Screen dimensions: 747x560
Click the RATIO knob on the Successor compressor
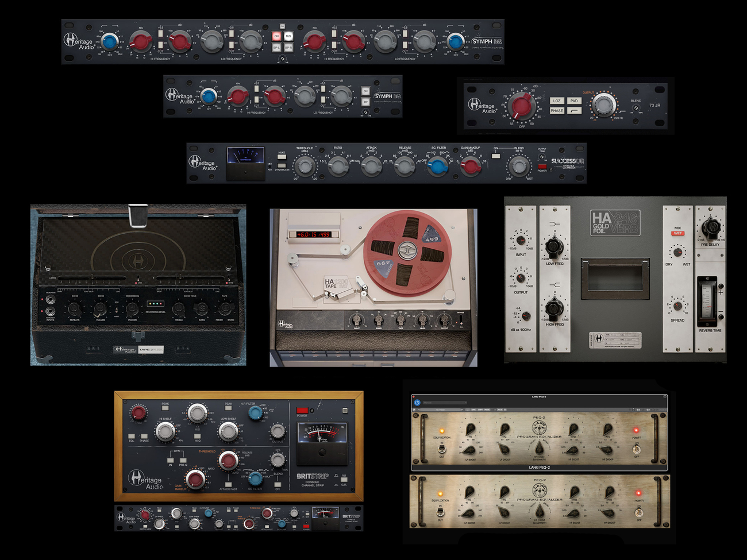click(x=338, y=166)
